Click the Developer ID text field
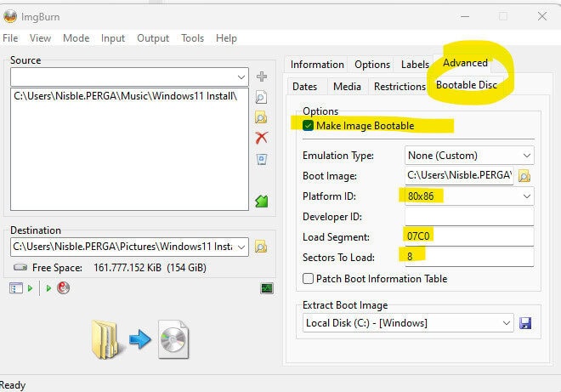The width and height of the screenshot is (561, 392). (468, 216)
